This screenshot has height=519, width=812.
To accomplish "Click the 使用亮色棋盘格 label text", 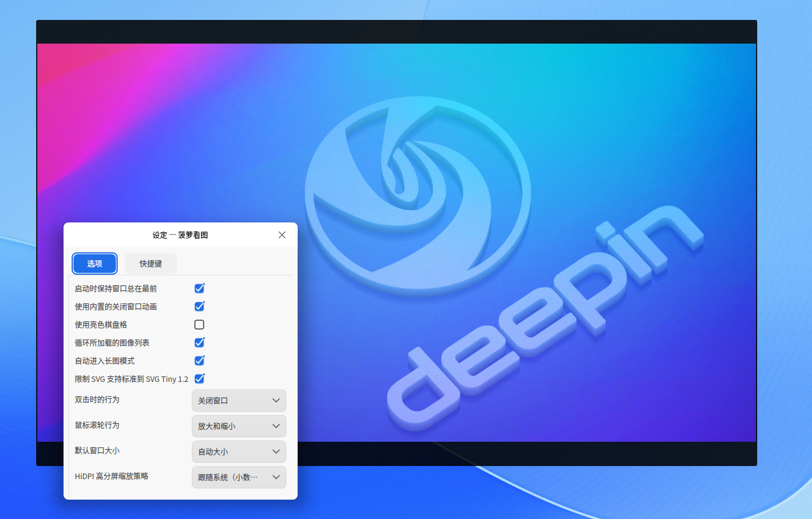I will click(x=101, y=325).
